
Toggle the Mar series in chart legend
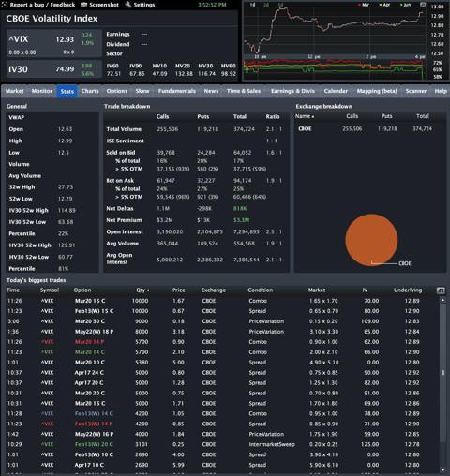[364, 5]
